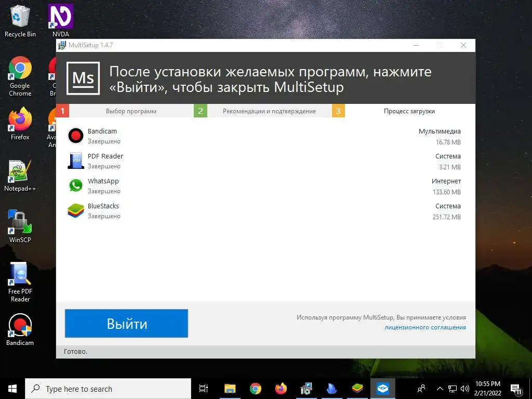Click blue sail app taskbar icon
This screenshot has width=532, height=399.
tap(332, 389)
